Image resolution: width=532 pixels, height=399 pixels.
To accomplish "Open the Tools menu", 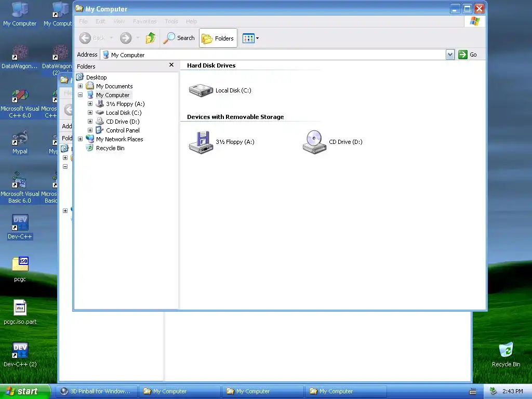I will click(171, 21).
